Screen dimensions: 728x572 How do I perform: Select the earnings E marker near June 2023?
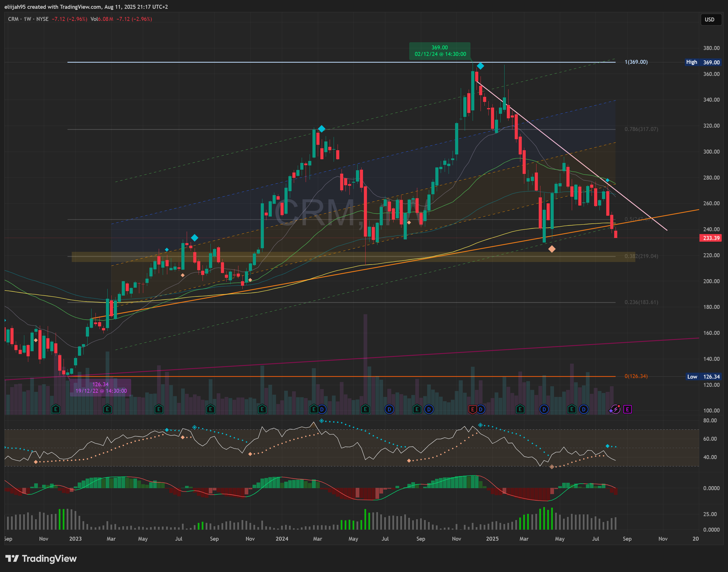click(x=159, y=409)
